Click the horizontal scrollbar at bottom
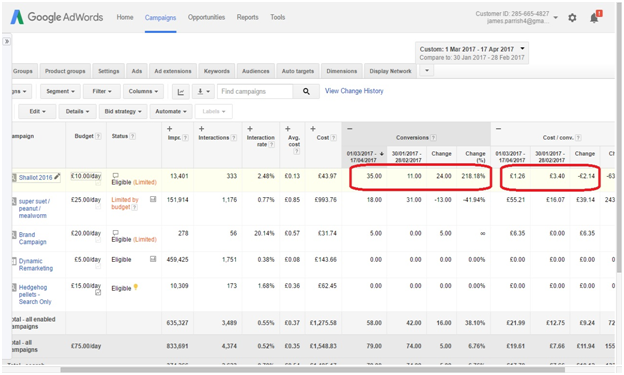 click(312, 370)
